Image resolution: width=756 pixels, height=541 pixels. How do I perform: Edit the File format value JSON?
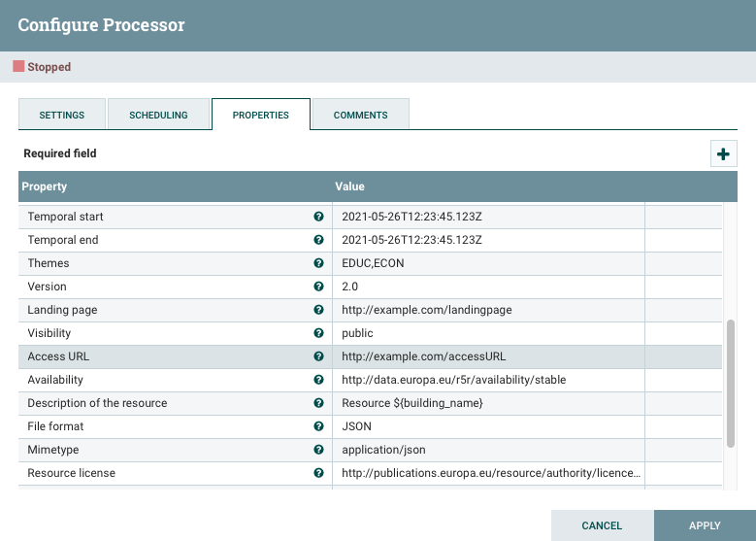click(x=488, y=426)
